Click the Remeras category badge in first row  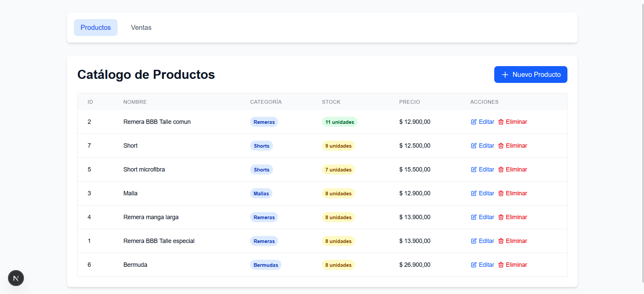264,122
